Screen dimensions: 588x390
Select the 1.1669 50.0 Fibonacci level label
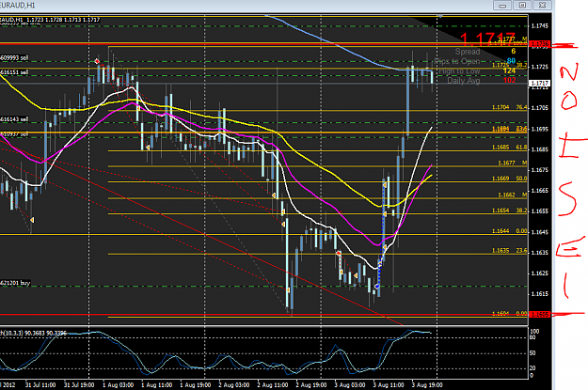coord(509,179)
